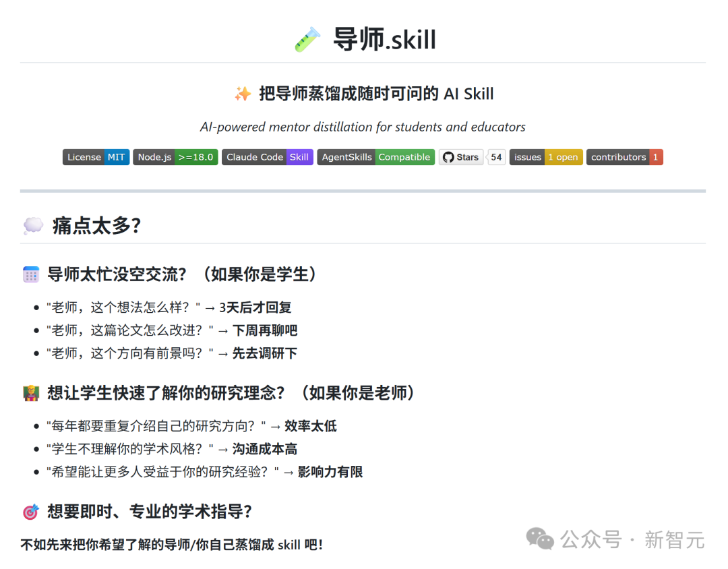Click the GitHub logo on the Stars badge
The width and height of the screenshot is (728, 569).
(447, 157)
